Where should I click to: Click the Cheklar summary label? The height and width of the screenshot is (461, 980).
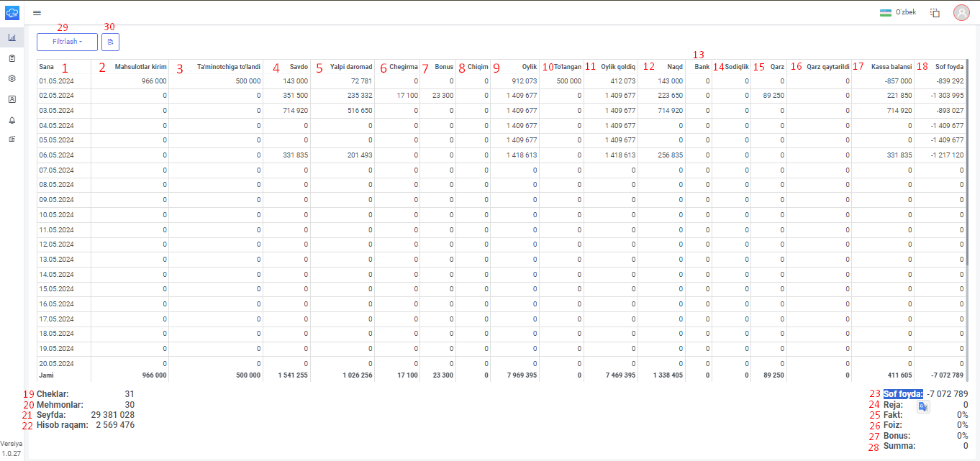tap(53, 394)
